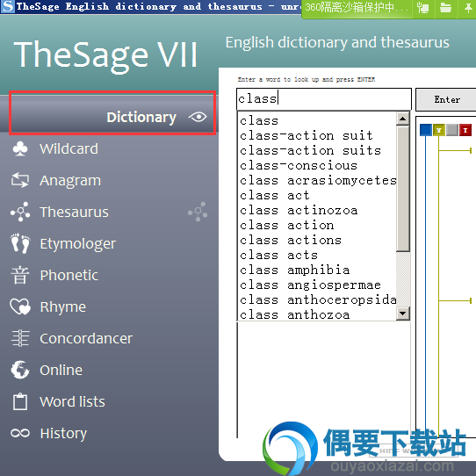
Task: Click the pin icon in green sandbox bar
Action: click(468, 7)
